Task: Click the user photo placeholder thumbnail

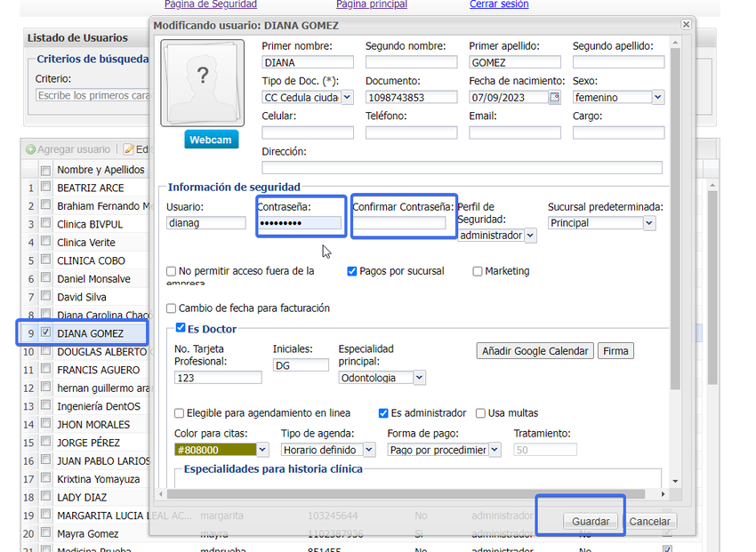Action: 203,83
